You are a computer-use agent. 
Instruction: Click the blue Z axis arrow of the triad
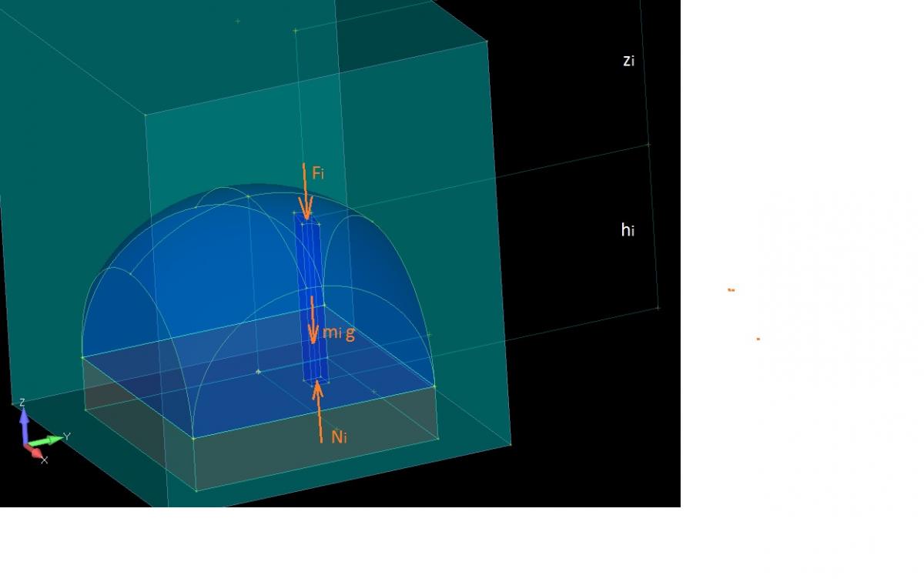(24, 420)
